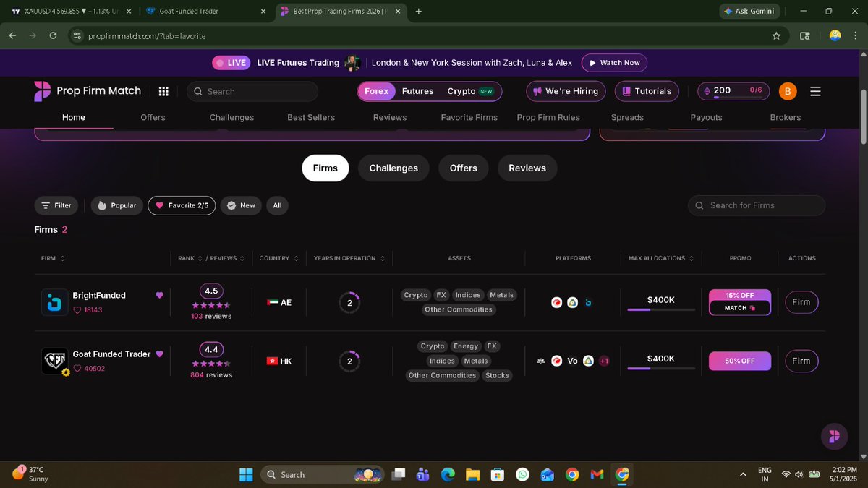
Task: Select the Reviews pill tab
Action: coord(527,168)
